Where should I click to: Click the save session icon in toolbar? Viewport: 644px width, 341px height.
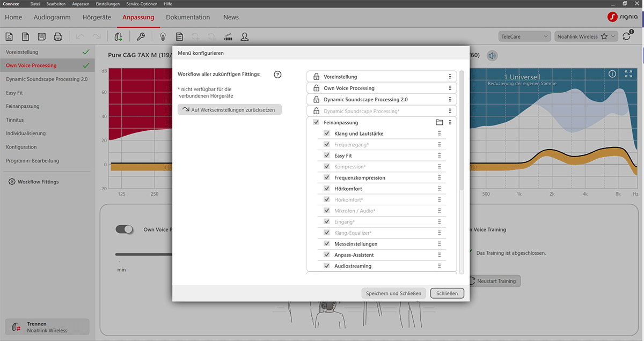pos(41,36)
